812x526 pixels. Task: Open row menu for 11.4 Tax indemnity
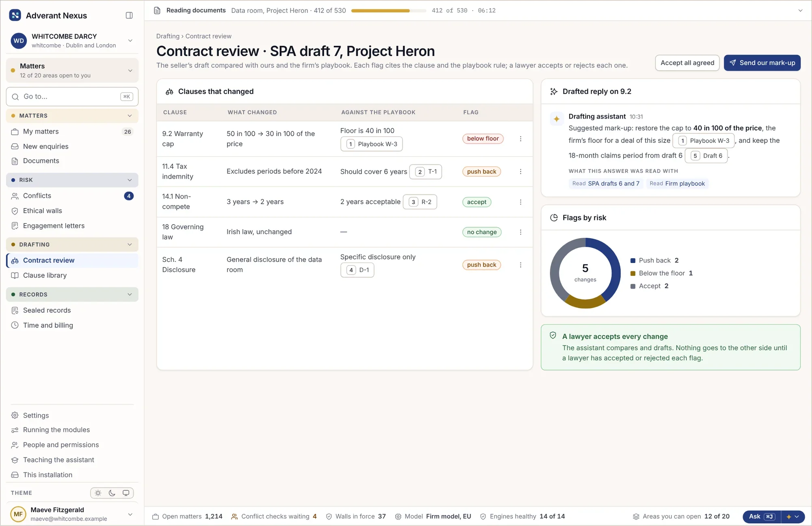click(x=520, y=172)
